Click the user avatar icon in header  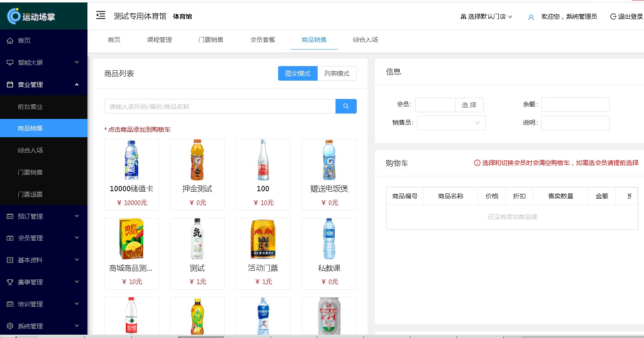[531, 17]
